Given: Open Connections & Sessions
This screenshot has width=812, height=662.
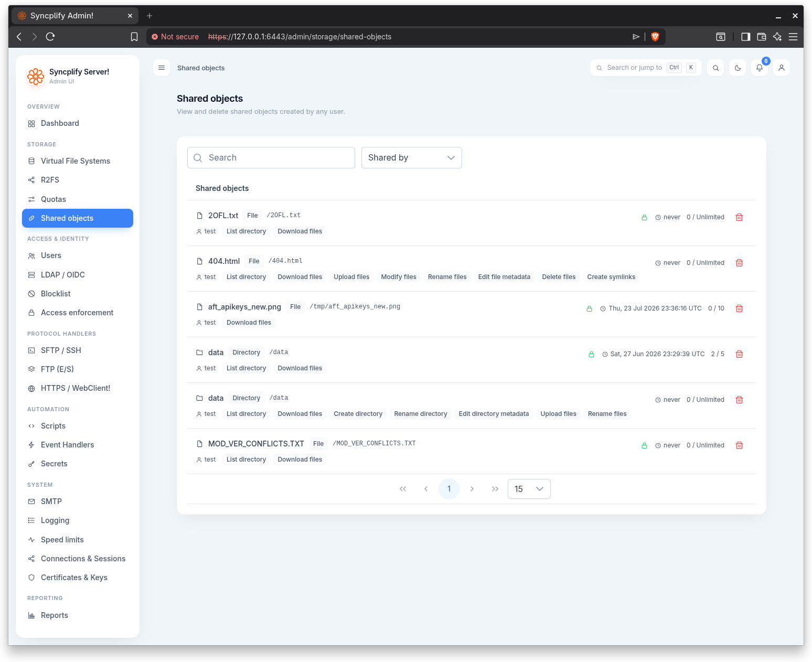Looking at the screenshot, I should pos(78,559).
